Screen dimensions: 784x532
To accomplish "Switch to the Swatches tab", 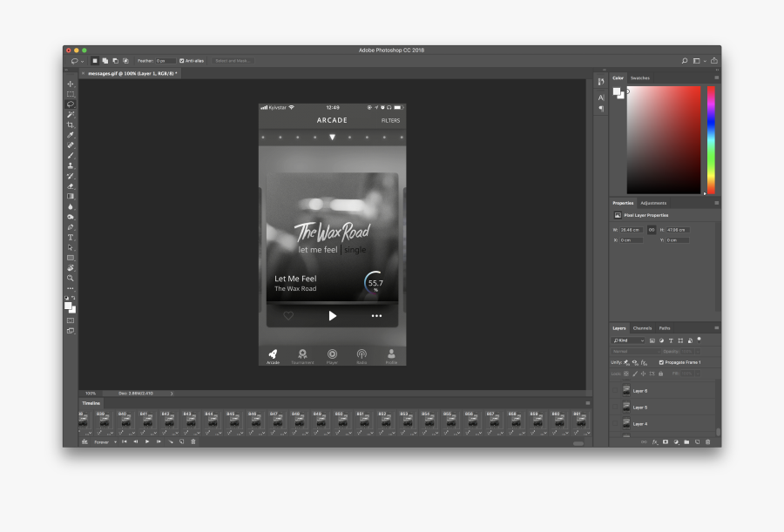I will pos(639,77).
